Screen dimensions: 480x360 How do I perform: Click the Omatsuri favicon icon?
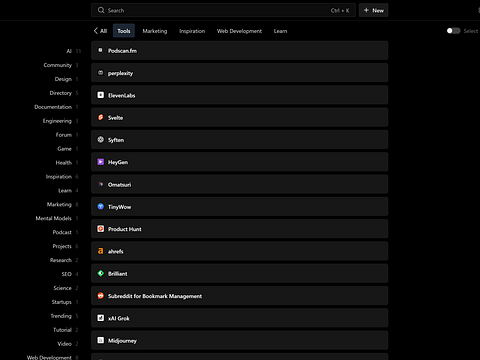[100, 184]
